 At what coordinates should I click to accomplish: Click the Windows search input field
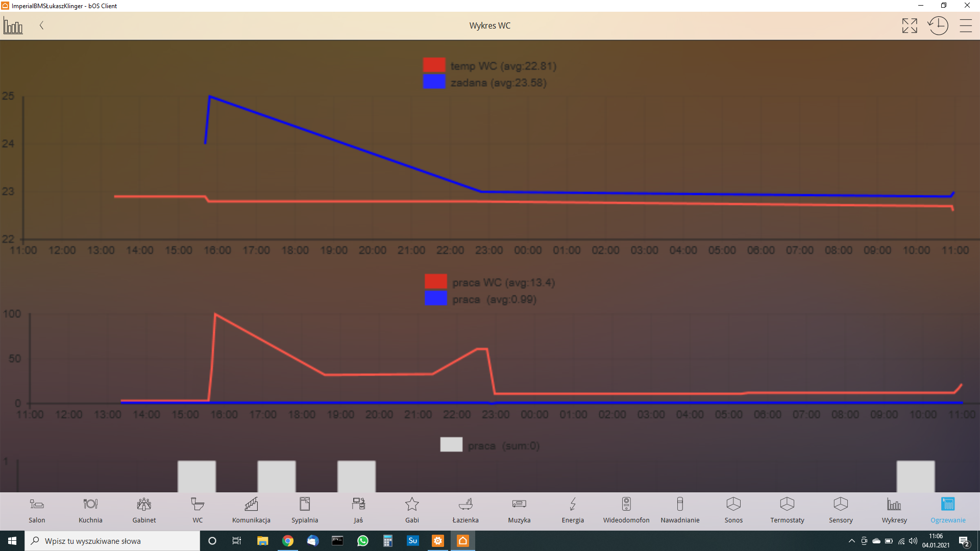pos(112,541)
